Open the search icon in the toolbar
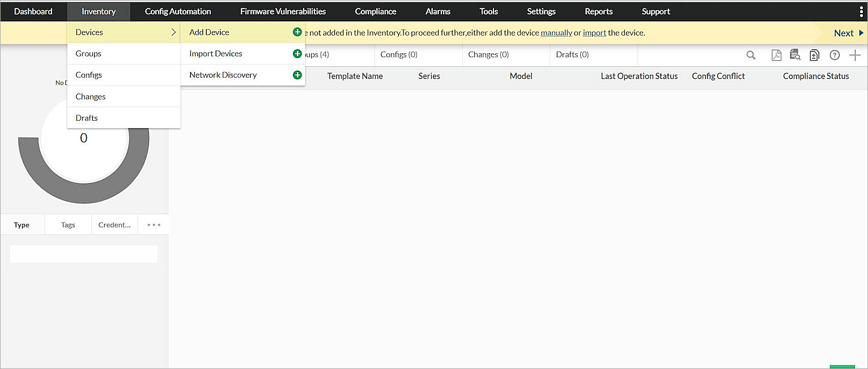Screen dimensions: 868x369 coord(751,55)
